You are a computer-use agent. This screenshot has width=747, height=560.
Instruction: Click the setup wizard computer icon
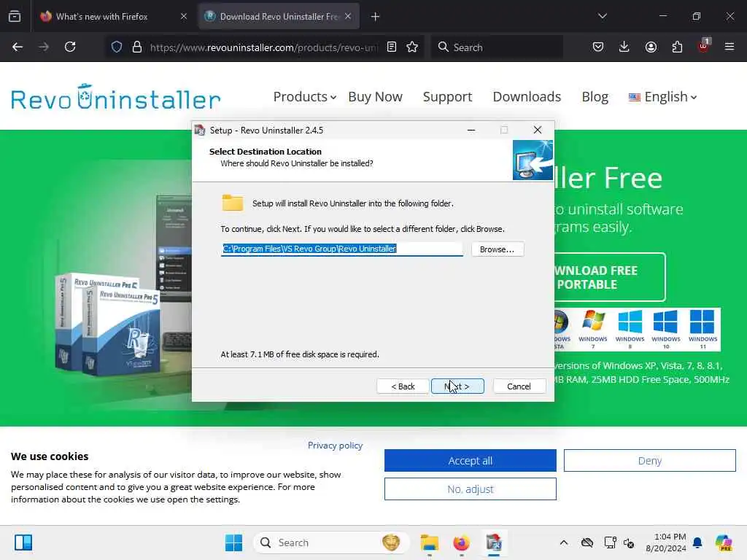click(x=533, y=160)
